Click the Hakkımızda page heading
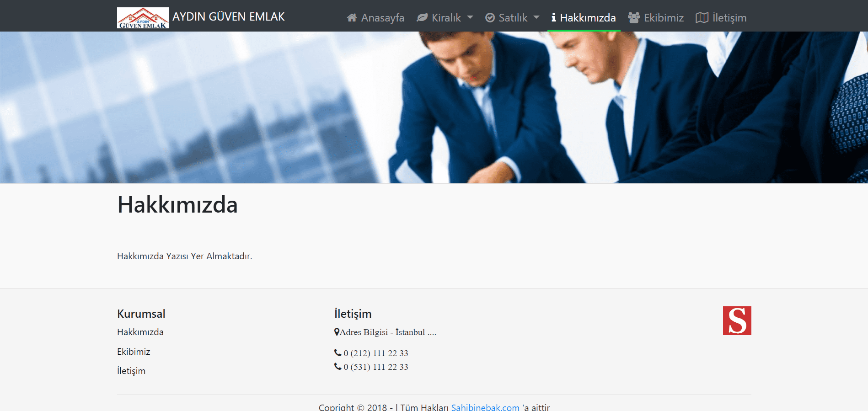The image size is (868, 411). 177,205
